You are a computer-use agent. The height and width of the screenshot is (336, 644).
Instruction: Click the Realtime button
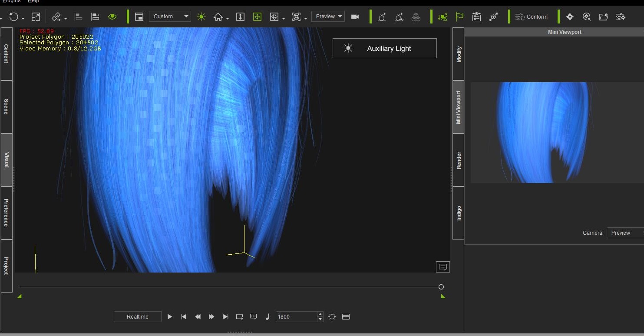point(138,317)
